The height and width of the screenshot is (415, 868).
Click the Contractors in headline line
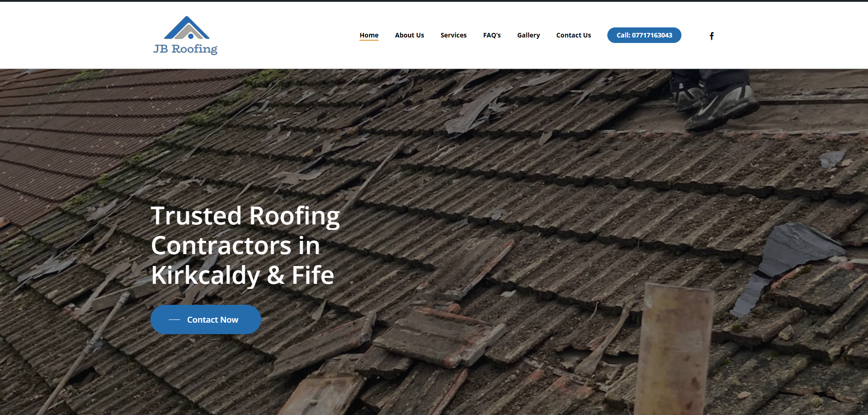tap(235, 245)
